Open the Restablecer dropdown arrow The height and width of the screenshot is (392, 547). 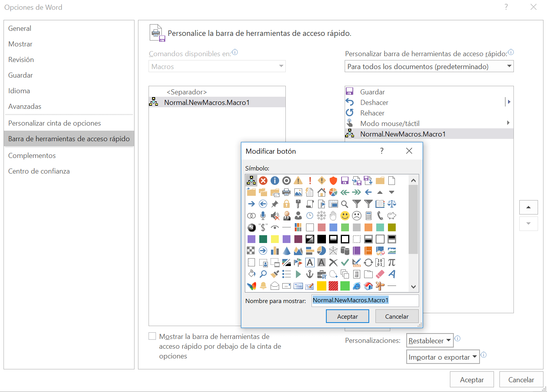point(448,340)
